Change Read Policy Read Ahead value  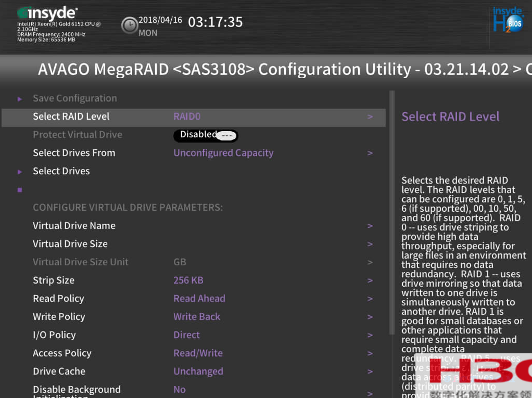point(199,298)
